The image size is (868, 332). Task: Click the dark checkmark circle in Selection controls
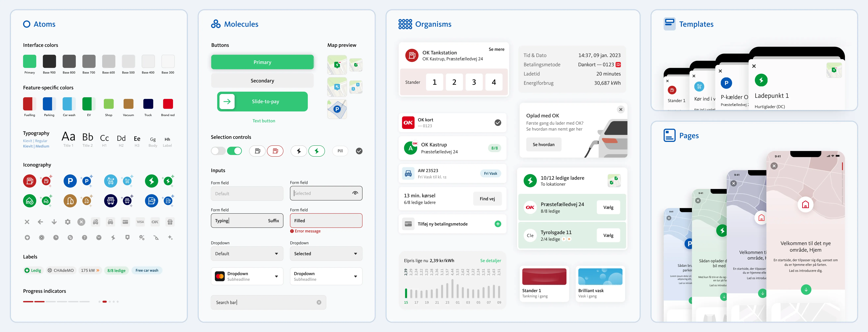pyautogui.click(x=359, y=151)
